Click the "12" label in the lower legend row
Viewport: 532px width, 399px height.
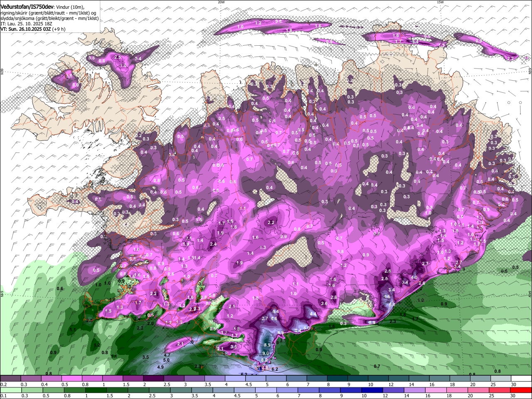point(385,396)
